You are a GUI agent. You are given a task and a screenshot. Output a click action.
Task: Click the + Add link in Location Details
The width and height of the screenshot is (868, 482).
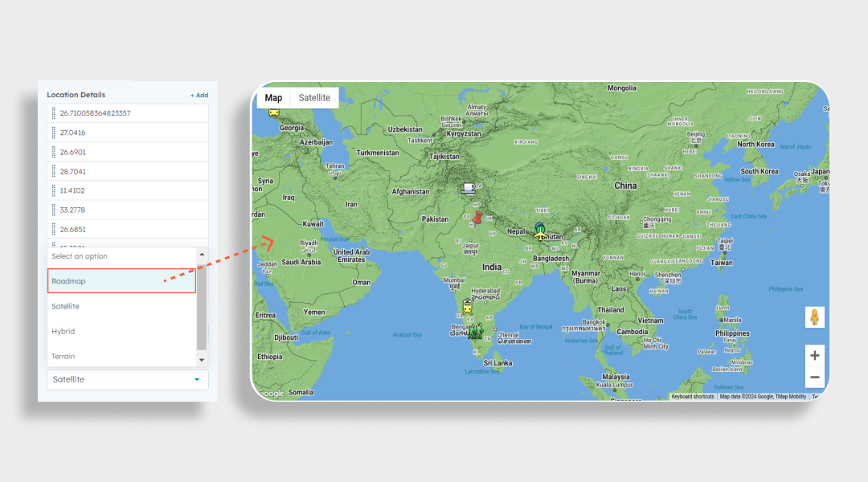(199, 95)
